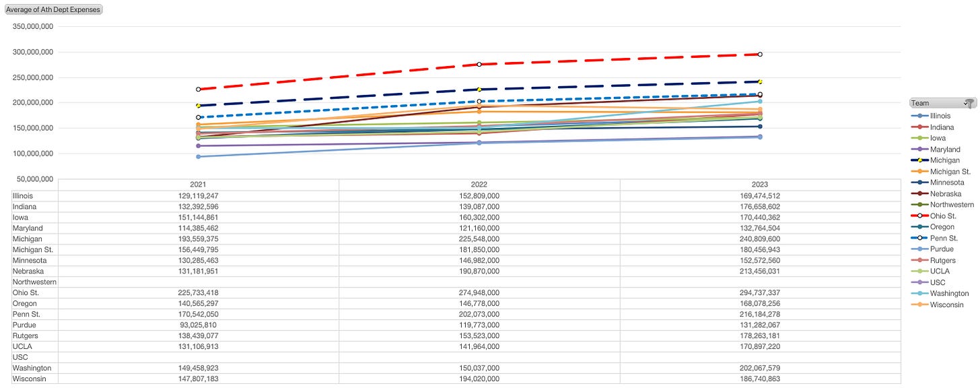Select cell value 294,737,337

(x=760, y=292)
